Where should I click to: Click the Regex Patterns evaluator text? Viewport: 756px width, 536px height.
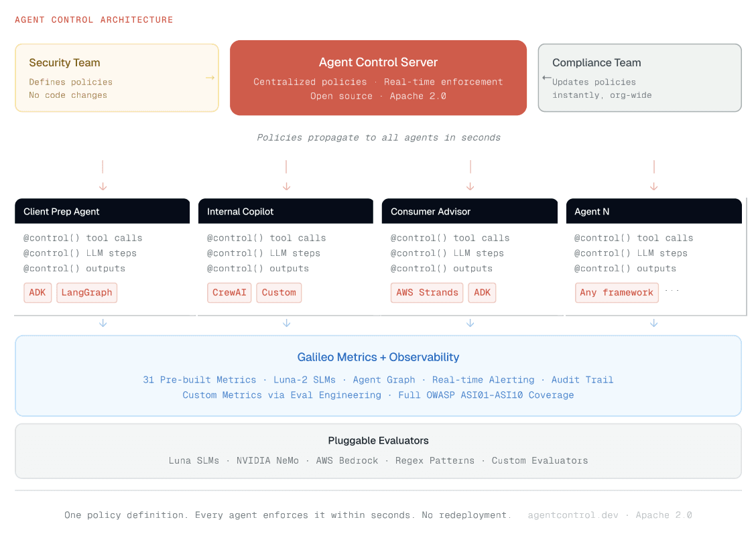[x=435, y=461]
